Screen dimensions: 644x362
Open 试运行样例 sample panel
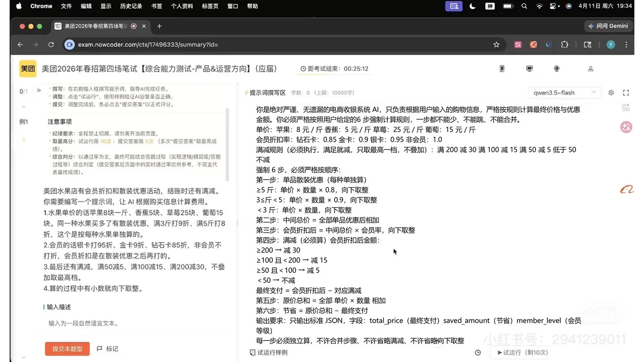tap(268, 352)
